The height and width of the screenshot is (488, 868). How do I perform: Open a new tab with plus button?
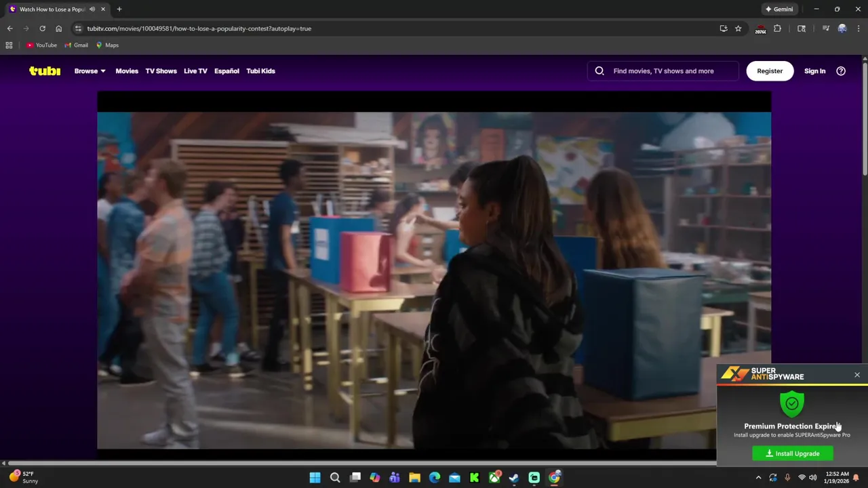[119, 9]
